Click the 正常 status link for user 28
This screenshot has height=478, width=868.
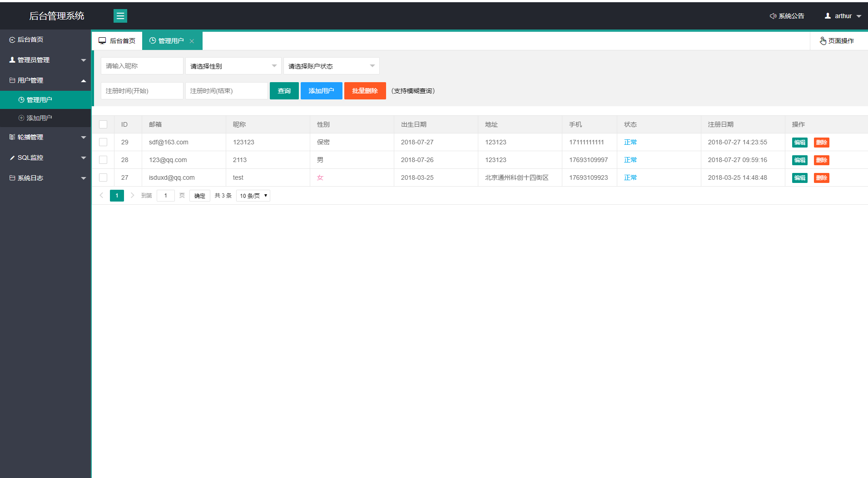pos(630,160)
